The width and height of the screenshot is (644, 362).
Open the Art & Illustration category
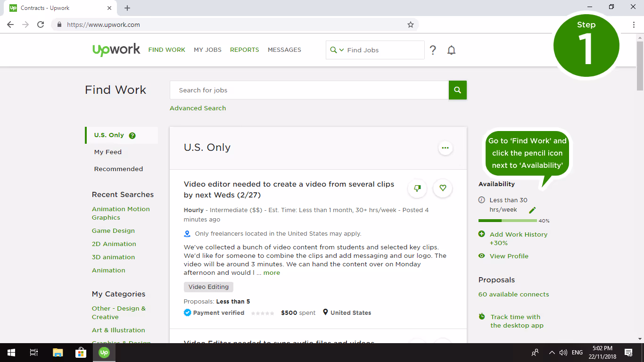(x=118, y=330)
